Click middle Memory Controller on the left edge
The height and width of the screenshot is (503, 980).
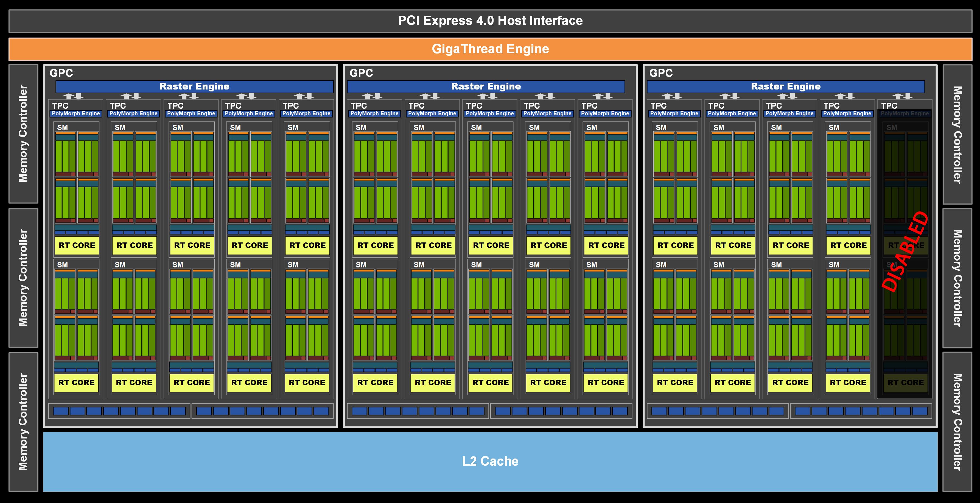[x=23, y=278]
